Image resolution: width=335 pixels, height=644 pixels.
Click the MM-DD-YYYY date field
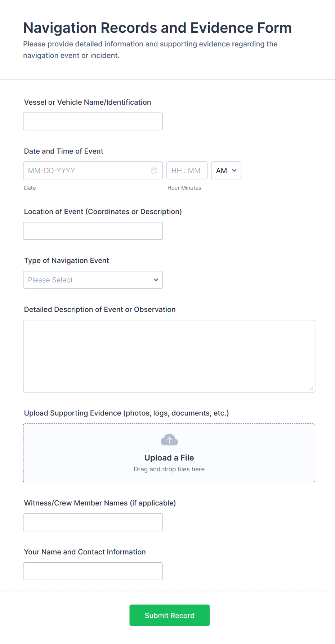(86, 171)
